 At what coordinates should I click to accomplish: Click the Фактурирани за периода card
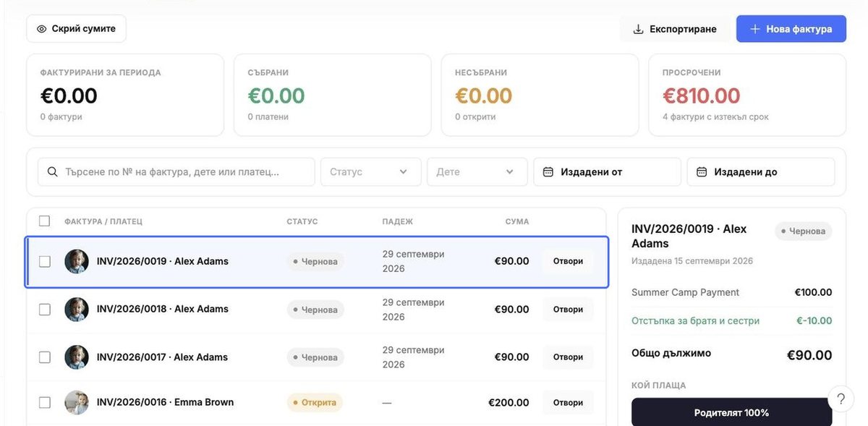click(125, 95)
